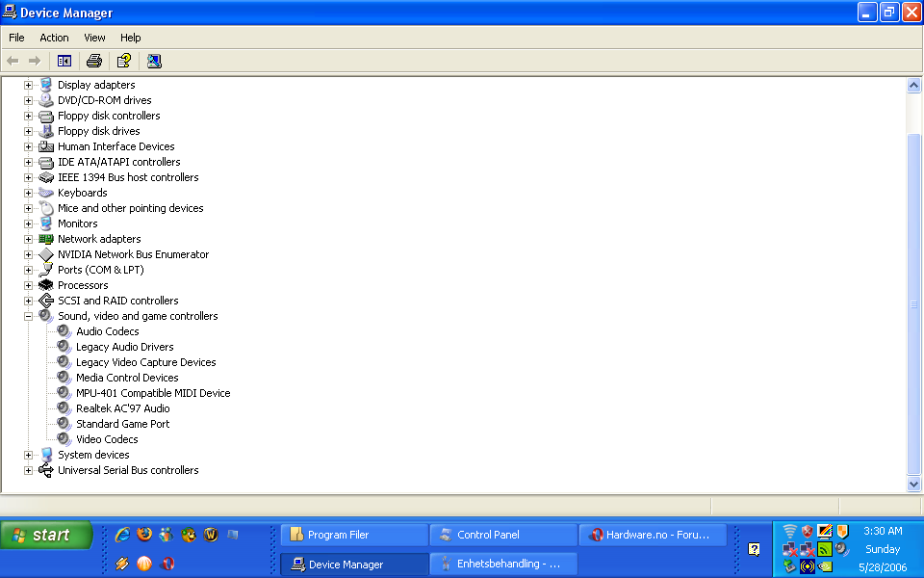Open the Help menu
The height and width of the screenshot is (578, 924).
[130, 38]
